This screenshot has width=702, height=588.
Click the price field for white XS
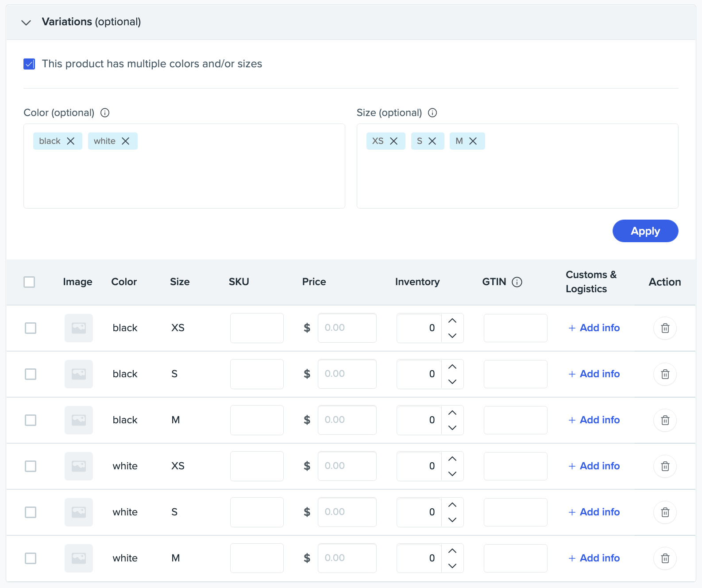[x=347, y=466]
